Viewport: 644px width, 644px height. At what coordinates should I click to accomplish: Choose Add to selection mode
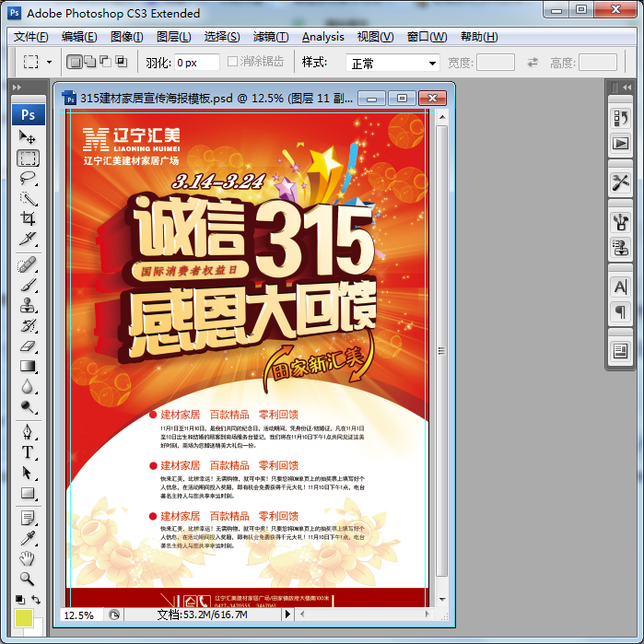pyautogui.click(x=90, y=62)
